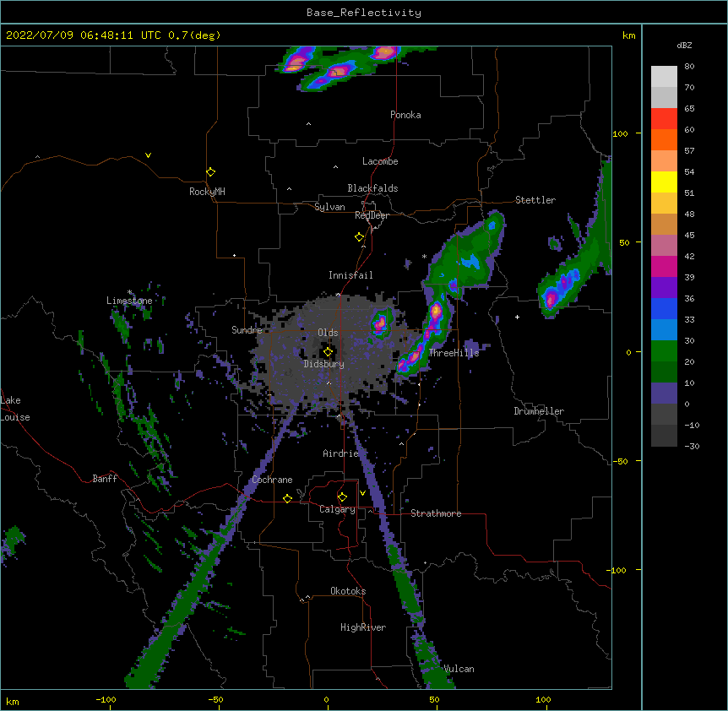Click the Sylvan label
This screenshot has width=728, height=711.
tap(329, 207)
